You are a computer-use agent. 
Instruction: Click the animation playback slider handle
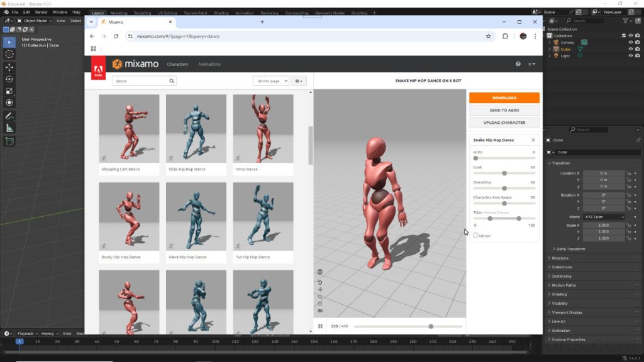[430, 326]
